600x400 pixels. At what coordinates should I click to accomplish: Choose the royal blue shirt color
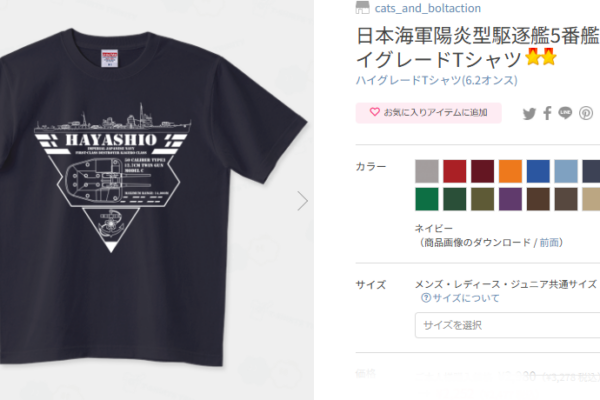[538, 171]
